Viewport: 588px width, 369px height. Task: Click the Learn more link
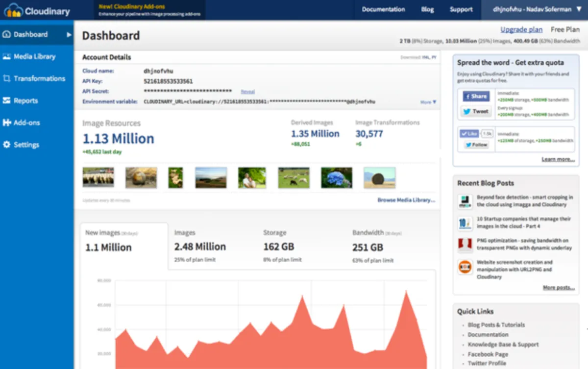[x=558, y=159]
